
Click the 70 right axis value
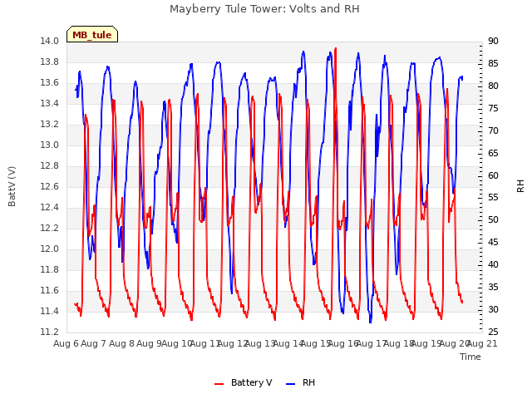[493, 131]
